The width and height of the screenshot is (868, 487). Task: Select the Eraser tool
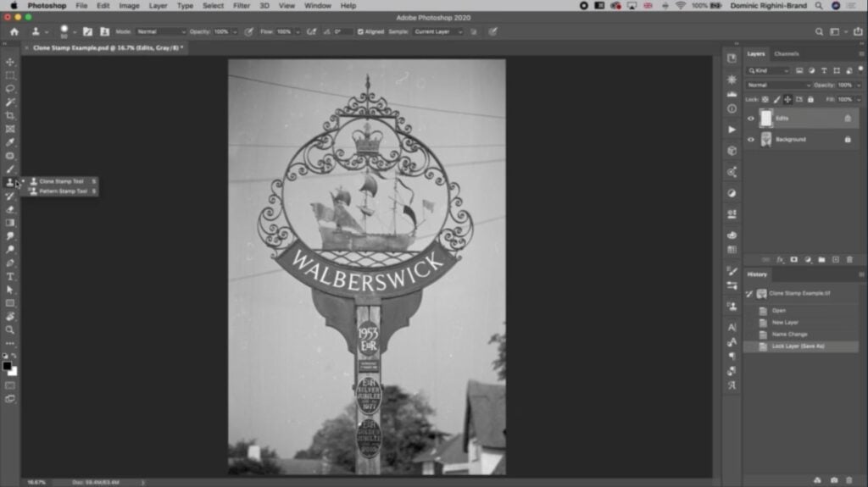pos(10,209)
